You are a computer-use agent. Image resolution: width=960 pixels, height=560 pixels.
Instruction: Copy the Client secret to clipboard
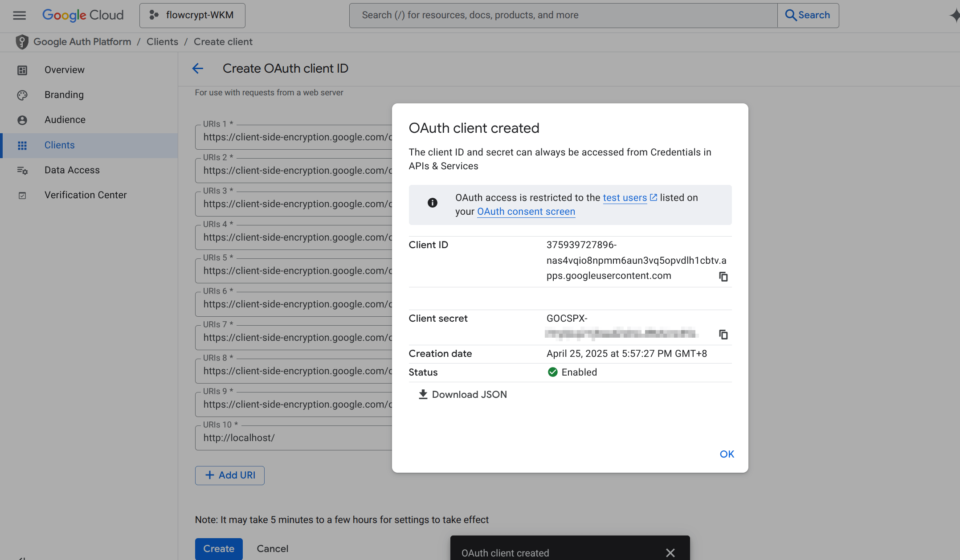pos(723,335)
